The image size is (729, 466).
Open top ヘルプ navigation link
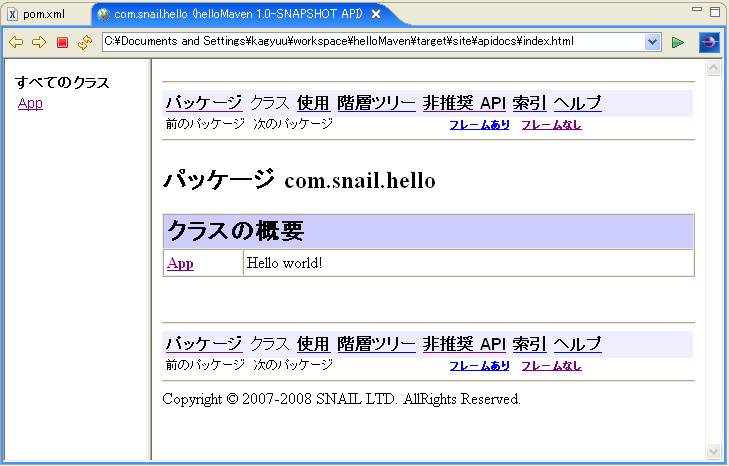pyautogui.click(x=577, y=103)
